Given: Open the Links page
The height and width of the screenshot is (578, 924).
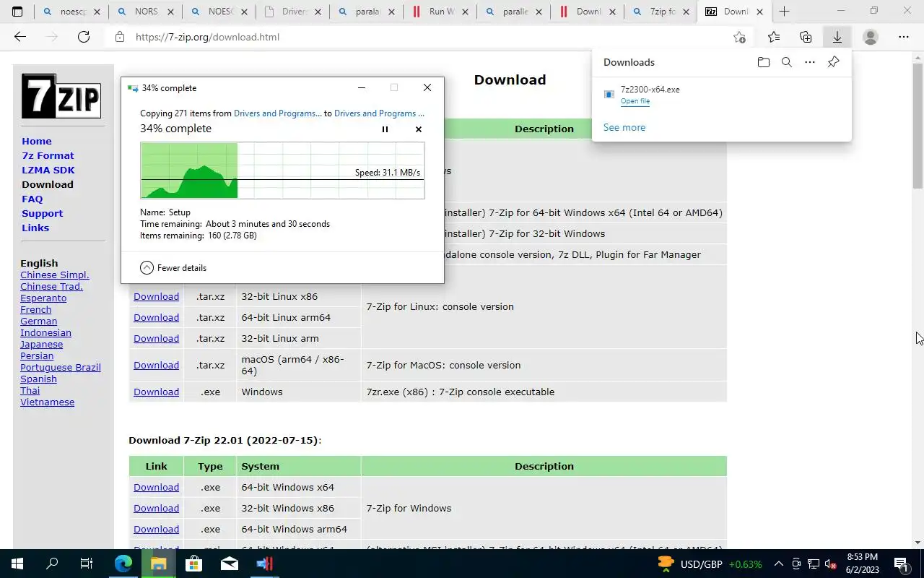Looking at the screenshot, I should click(35, 228).
